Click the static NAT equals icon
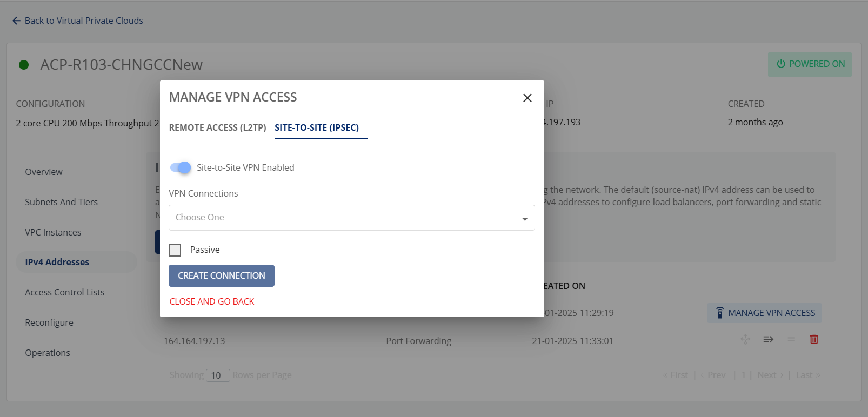 pos(791,339)
